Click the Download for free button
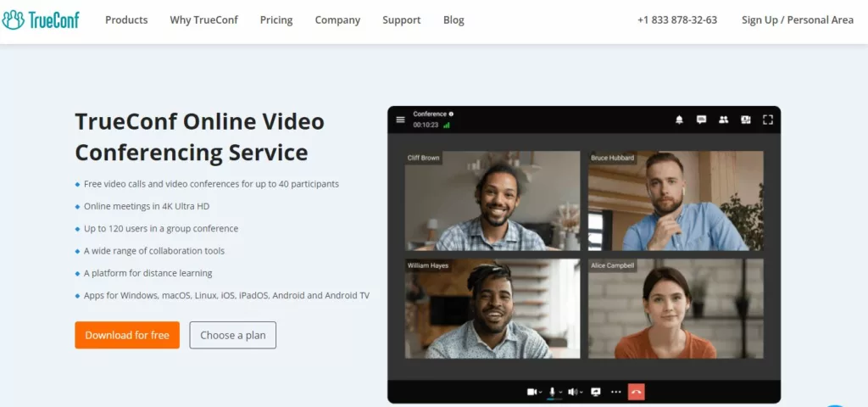 [x=127, y=335]
